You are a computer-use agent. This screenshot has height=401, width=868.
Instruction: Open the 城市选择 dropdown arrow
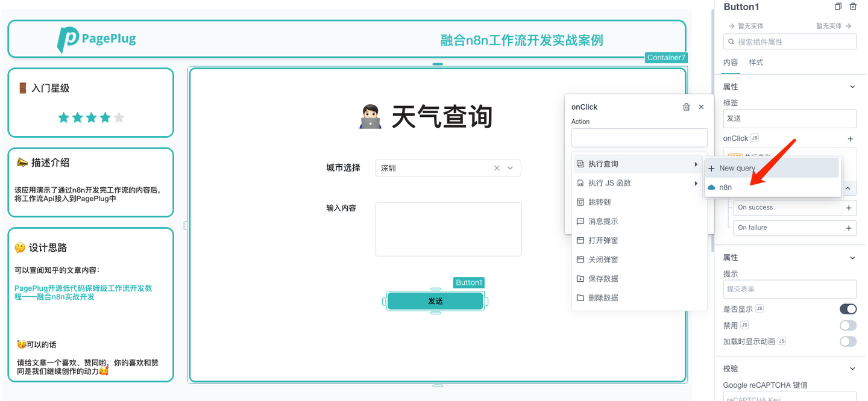pyautogui.click(x=511, y=168)
